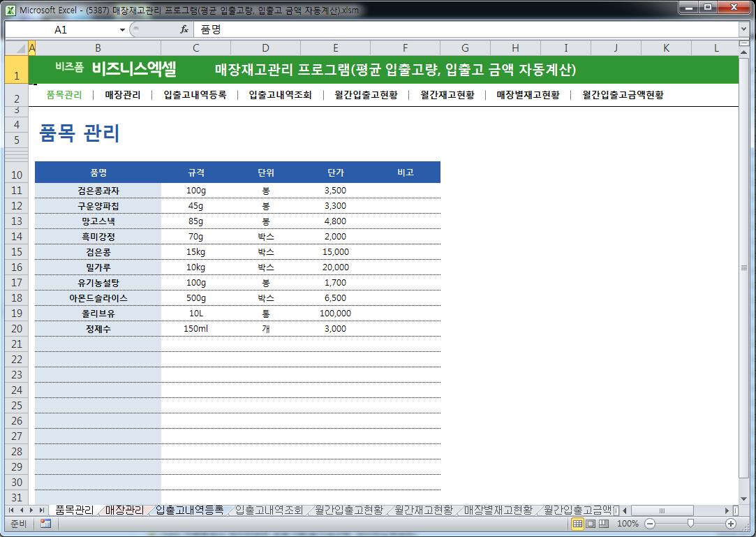Click the zoom in plus button
The width and height of the screenshot is (756, 537).
(x=731, y=524)
